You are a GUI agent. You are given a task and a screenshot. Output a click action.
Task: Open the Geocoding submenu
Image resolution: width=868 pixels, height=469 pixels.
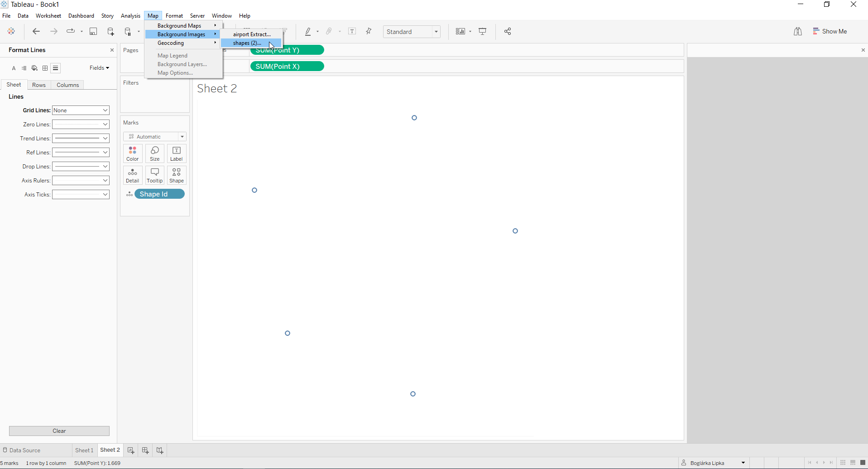pyautogui.click(x=183, y=43)
